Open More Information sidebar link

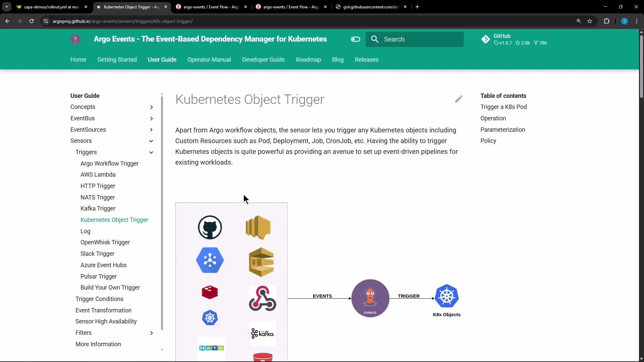pyautogui.click(x=98, y=344)
